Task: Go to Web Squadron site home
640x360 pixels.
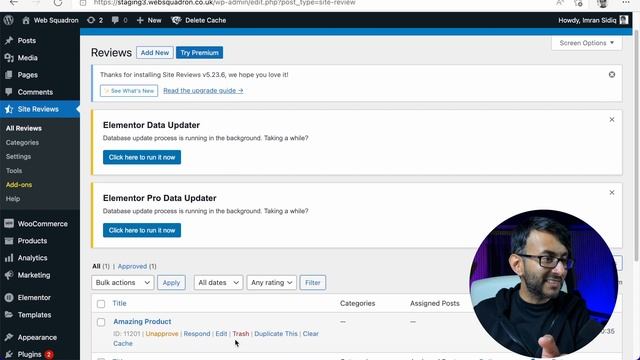Action: pyautogui.click(x=50, y=20)
